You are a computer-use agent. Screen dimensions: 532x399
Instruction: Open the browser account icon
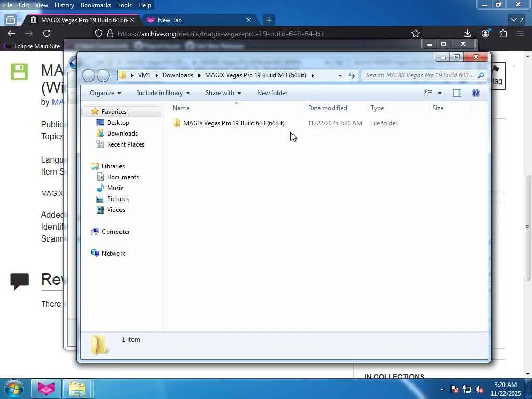486,33
